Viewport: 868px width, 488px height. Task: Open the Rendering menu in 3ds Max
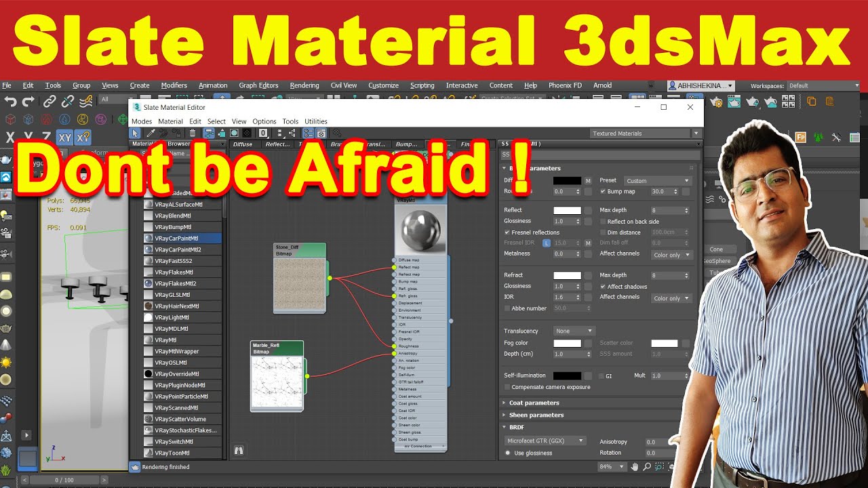point(304,85)
